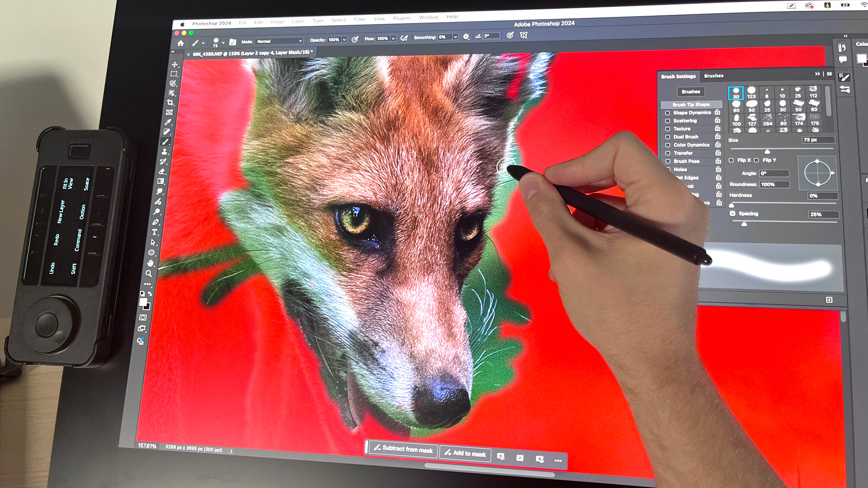Select the Brush tool in toolbar
The height and width of the screenshot is (488, 868).
coord(166,142)
